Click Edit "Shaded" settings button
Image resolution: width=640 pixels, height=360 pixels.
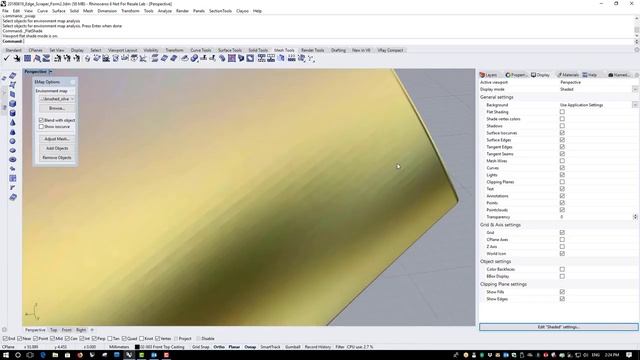[558, 327]
